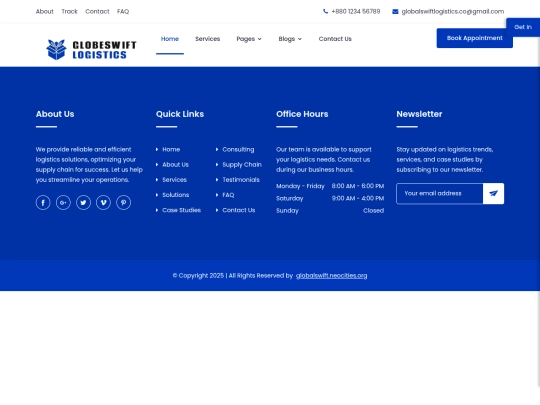Open Track link in top bar
The image size is (540, 405).
click(69, 11)
